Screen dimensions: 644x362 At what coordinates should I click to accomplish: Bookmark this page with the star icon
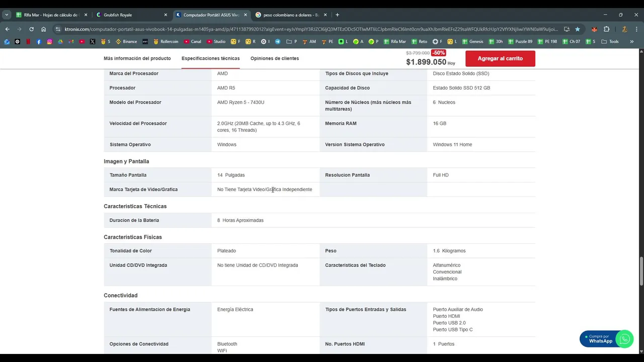pyautogui.click(x=578, y=29)
